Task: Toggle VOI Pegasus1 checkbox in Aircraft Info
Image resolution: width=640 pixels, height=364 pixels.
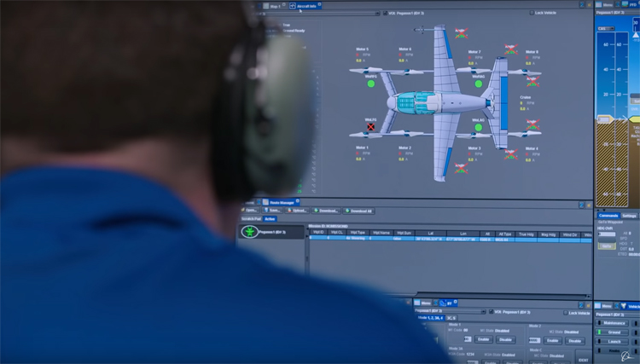Action: point(386,13)
